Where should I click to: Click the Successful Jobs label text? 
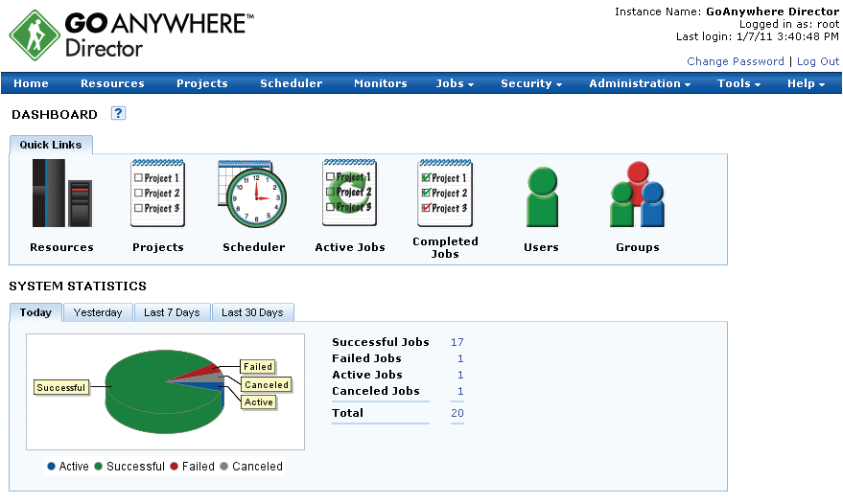pyautogui.click(x=381, y=342)
